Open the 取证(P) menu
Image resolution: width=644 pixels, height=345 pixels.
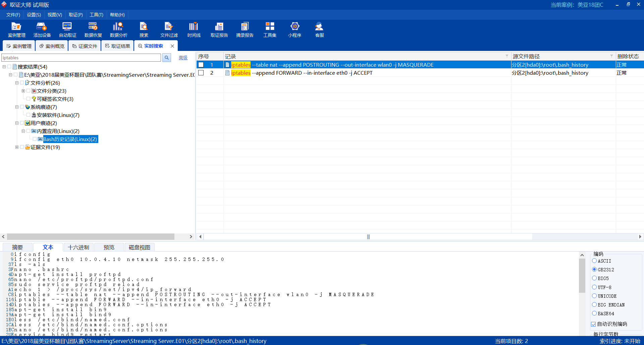tap(76, 15)
